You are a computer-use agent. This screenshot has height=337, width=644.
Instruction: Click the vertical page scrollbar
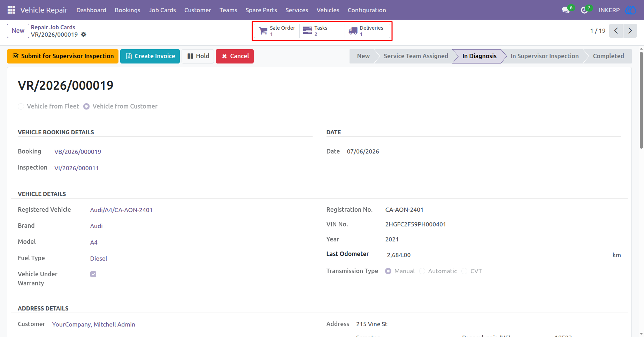[x=641, y=100]
